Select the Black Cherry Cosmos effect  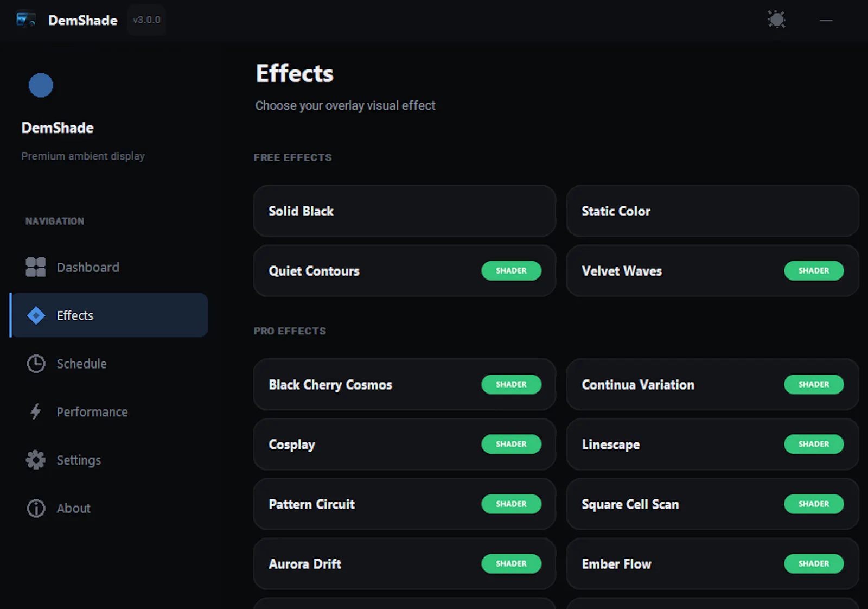405,385
